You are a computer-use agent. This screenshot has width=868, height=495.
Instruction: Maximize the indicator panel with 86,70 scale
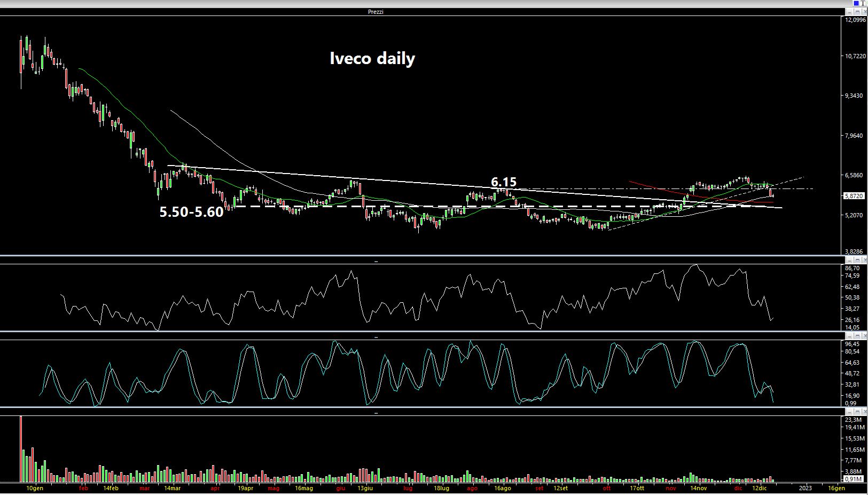[857, 260]
